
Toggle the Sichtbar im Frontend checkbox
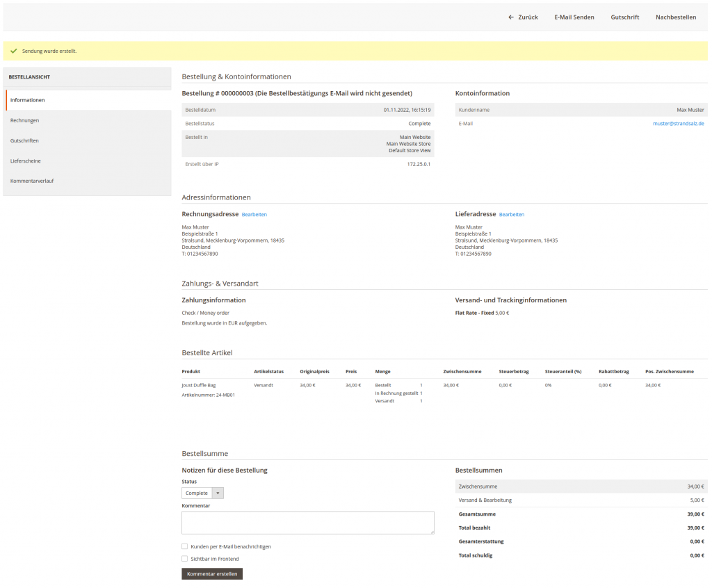pyautogui.click(x=185, y=559)
